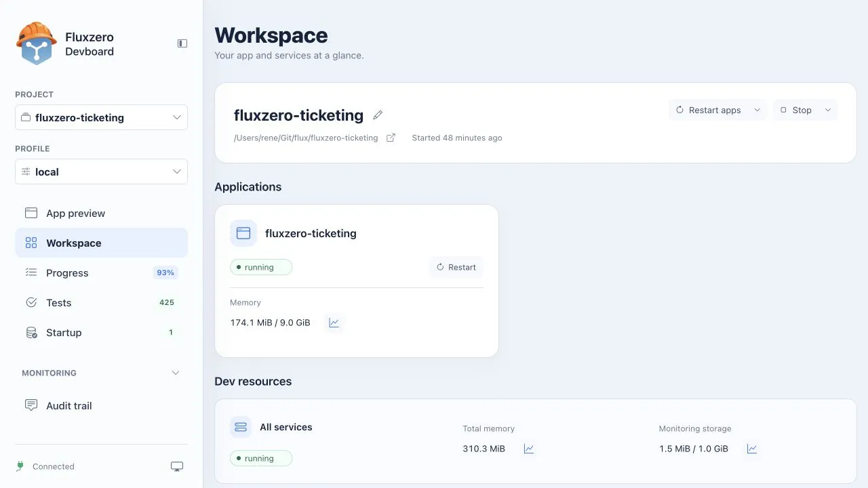Open the Monitoring storage chart icon

pyautogui.click(x=752, y=449)
